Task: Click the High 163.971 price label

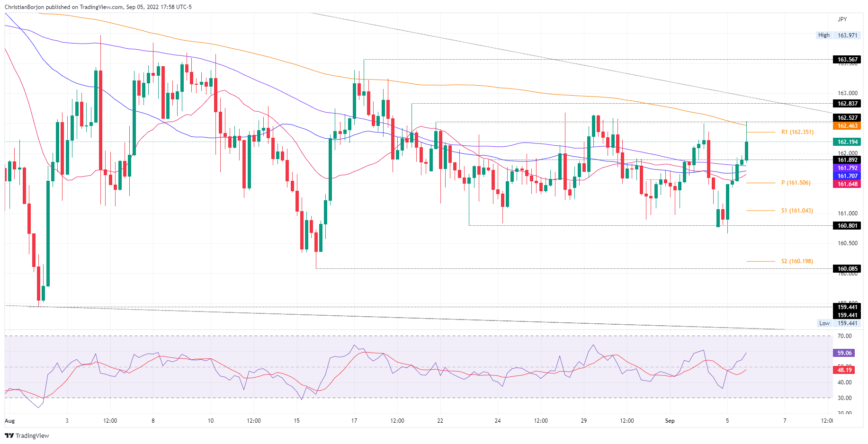Action: point(838,35)
